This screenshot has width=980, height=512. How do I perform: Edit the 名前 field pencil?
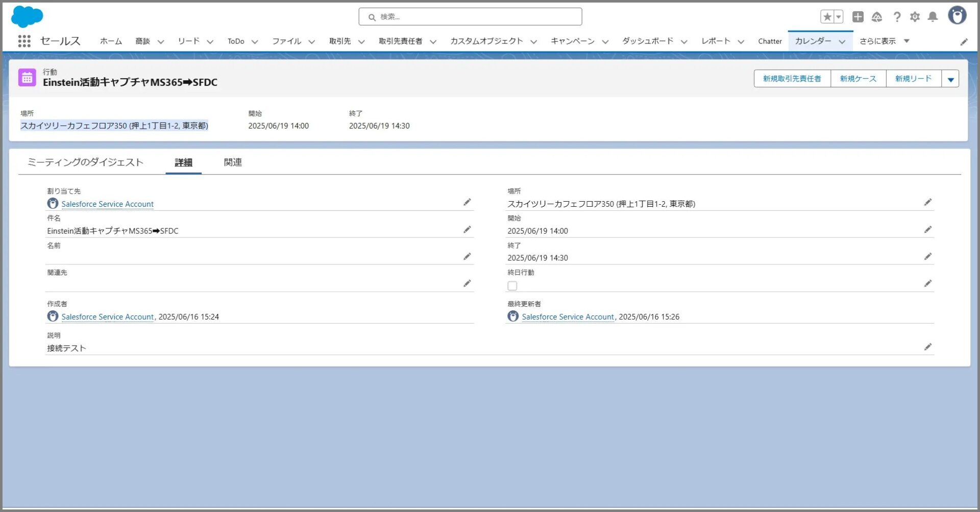pyautogui.click(x=467, y=256)
